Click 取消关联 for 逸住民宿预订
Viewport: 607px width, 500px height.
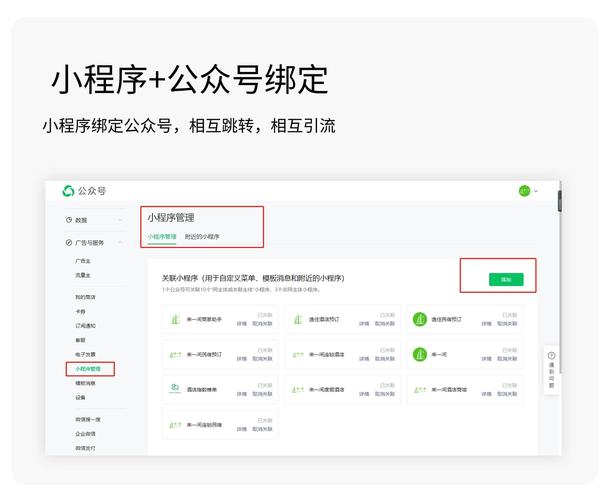click(x=507, y=324)
